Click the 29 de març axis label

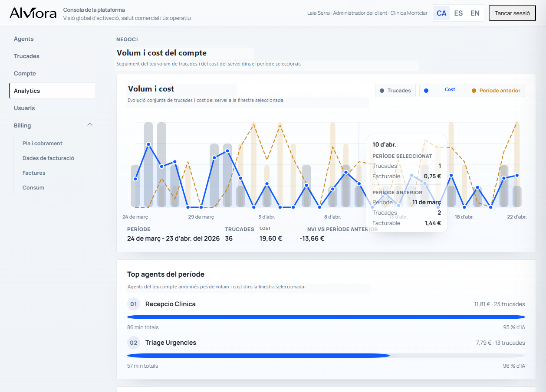click(201, 217)
